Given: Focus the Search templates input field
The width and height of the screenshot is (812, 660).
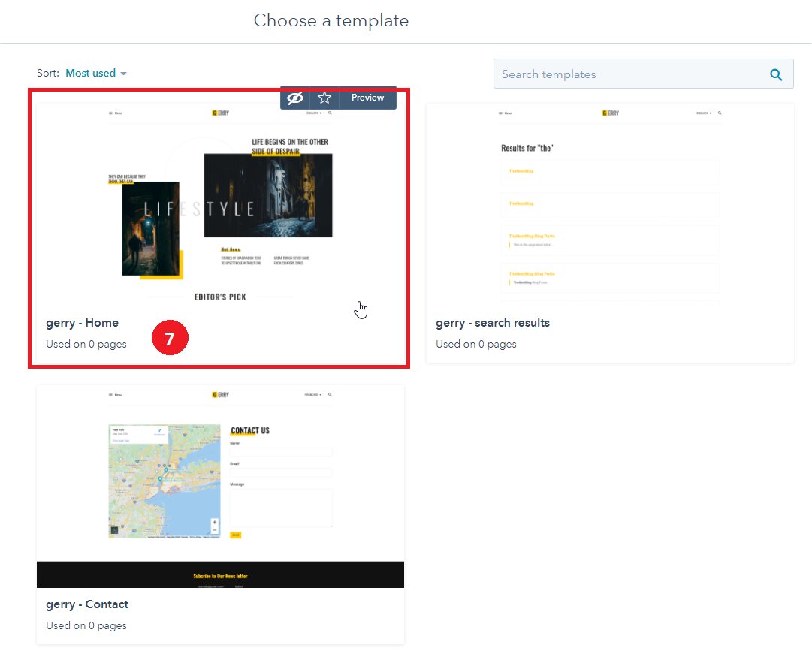Looking at the screenshot, I should pos(631,74).
